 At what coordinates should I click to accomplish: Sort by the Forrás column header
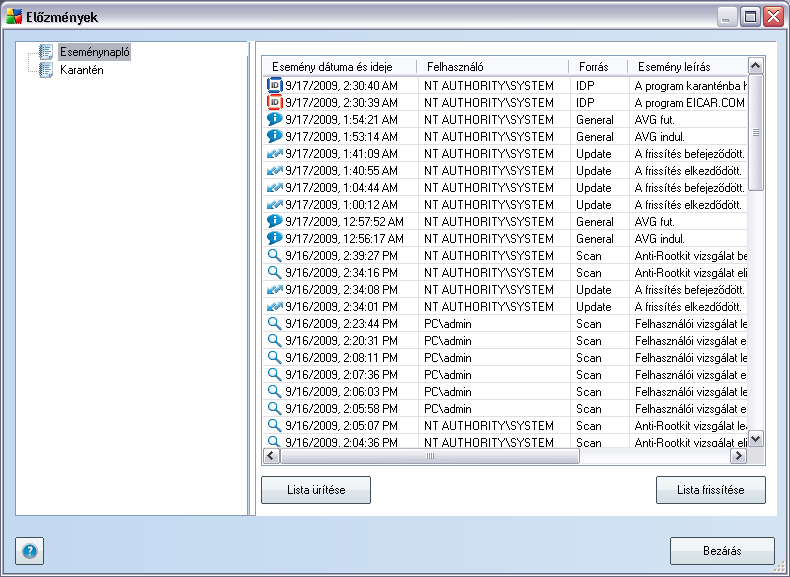coord(598,67)
